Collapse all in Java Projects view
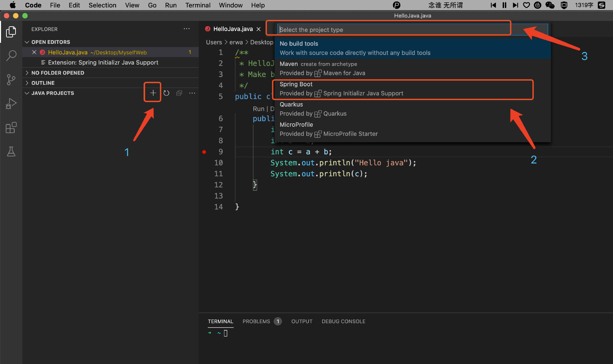Image resolution: width=613 pixels, height=364 pixels. tap(179, 93)
